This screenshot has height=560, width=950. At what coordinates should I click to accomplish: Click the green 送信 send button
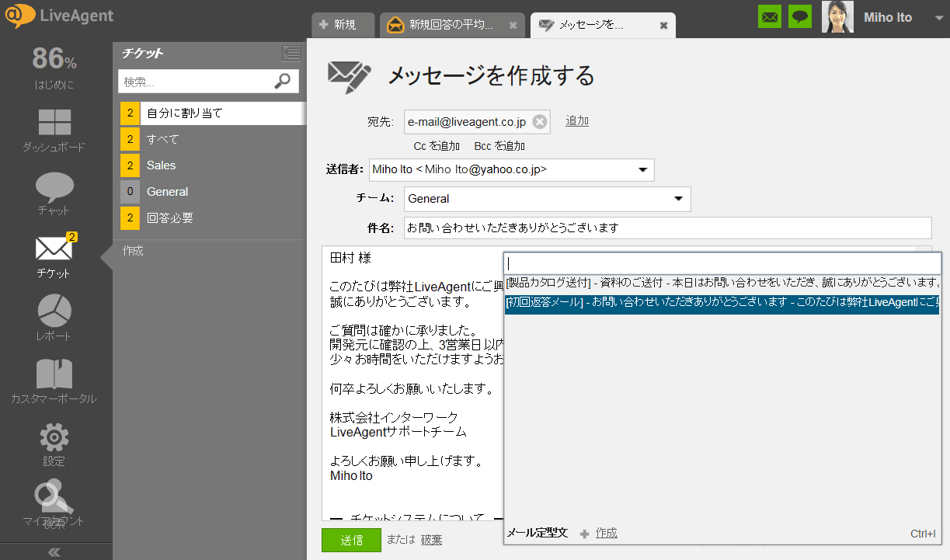click(x=351, y=540)
